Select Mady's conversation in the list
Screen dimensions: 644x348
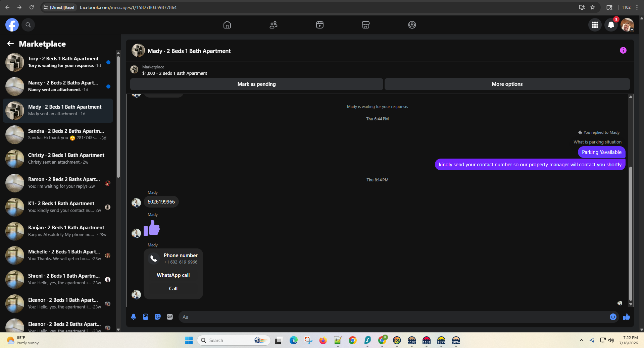coord(58,111)
